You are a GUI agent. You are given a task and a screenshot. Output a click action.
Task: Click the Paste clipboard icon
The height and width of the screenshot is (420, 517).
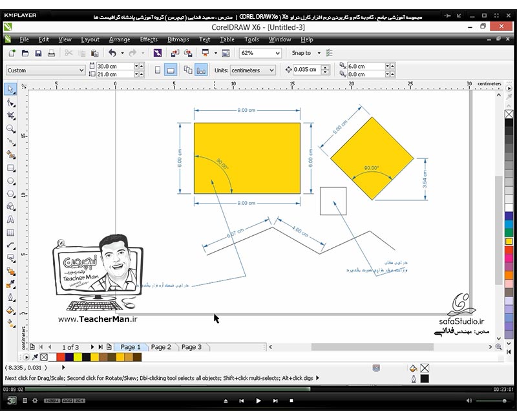coord(94,53)
